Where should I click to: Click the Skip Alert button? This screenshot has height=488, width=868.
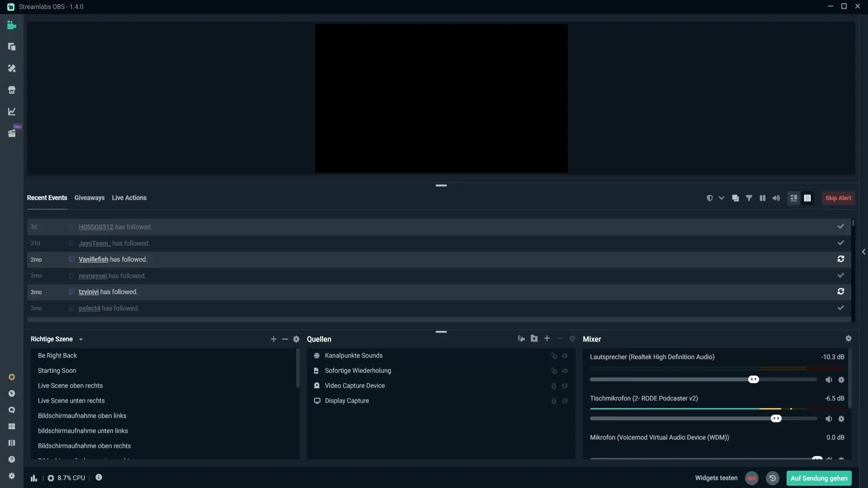(x=838, y=198)
